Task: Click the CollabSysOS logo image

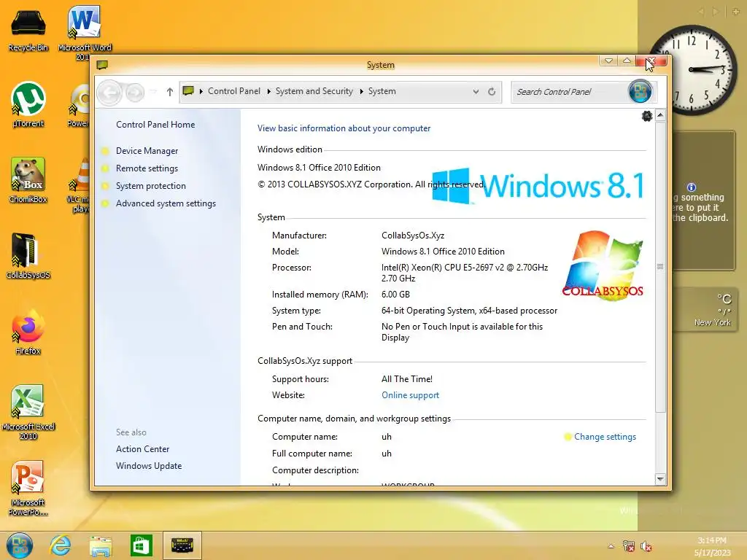Action: [x=603, y=265]
